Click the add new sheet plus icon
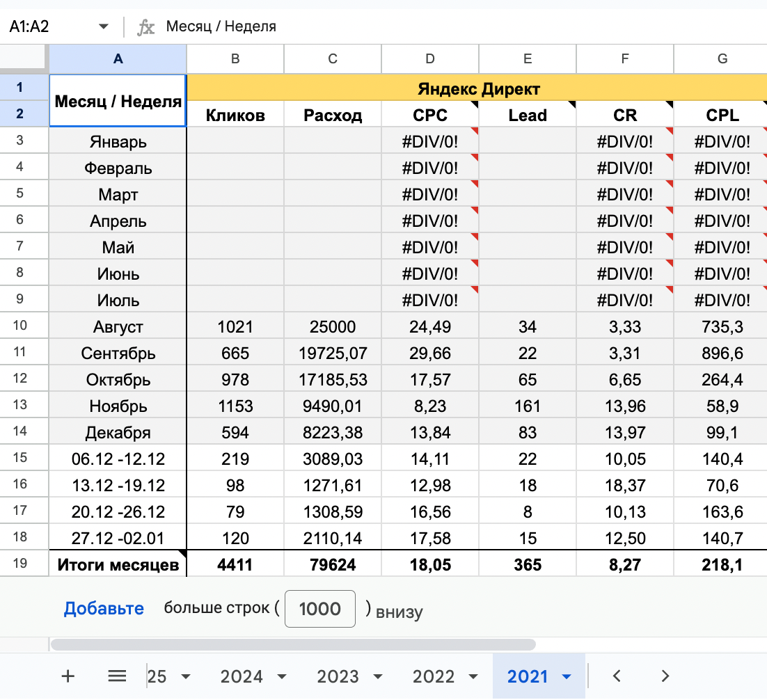The image size is (767, 700). pos(68,676)
